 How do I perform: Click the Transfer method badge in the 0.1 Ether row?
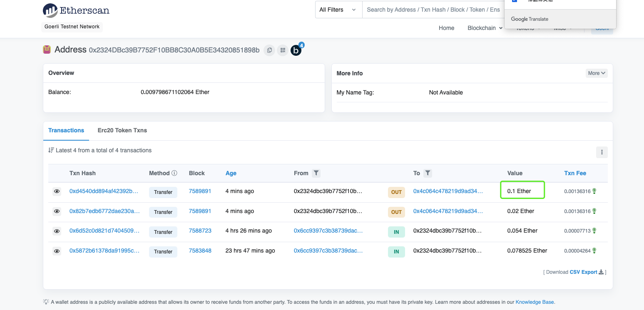[x=163, y=192]
